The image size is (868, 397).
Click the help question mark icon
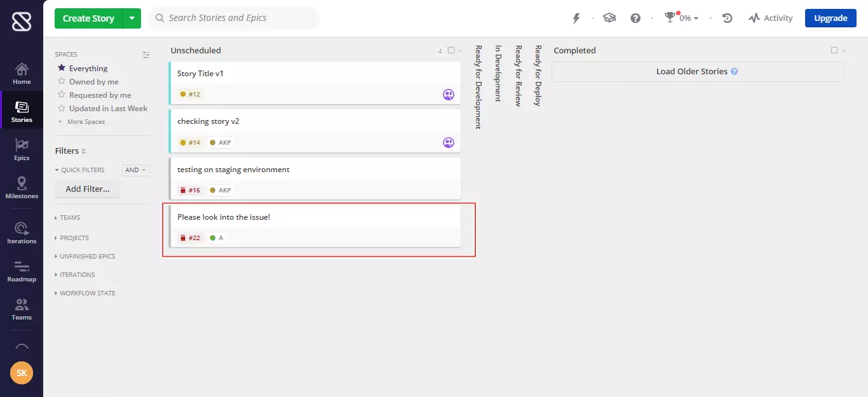[635, 18]
